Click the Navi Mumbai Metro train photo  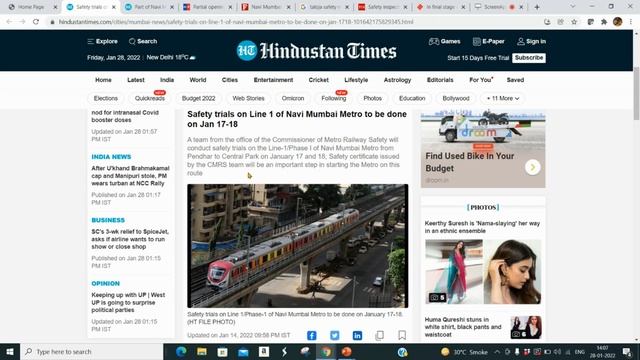298,246
